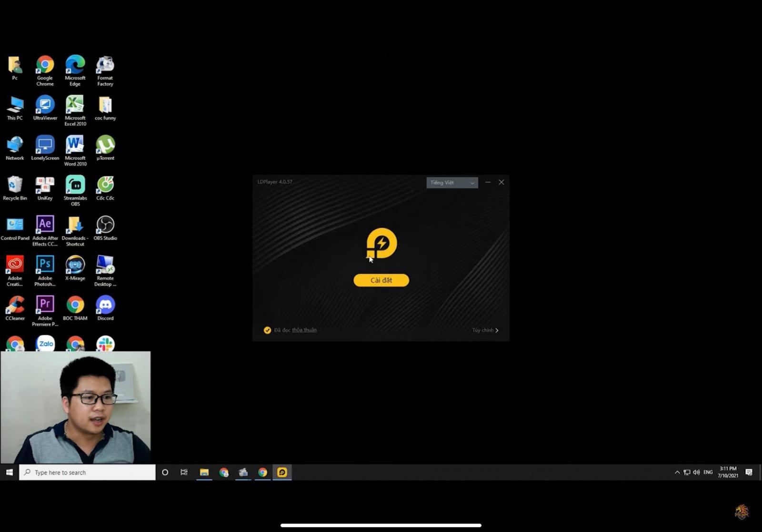Open Adobe Photoshop desktop shortcut
Image resolution: width=762 pixels, height=532 pixels.
45,271
